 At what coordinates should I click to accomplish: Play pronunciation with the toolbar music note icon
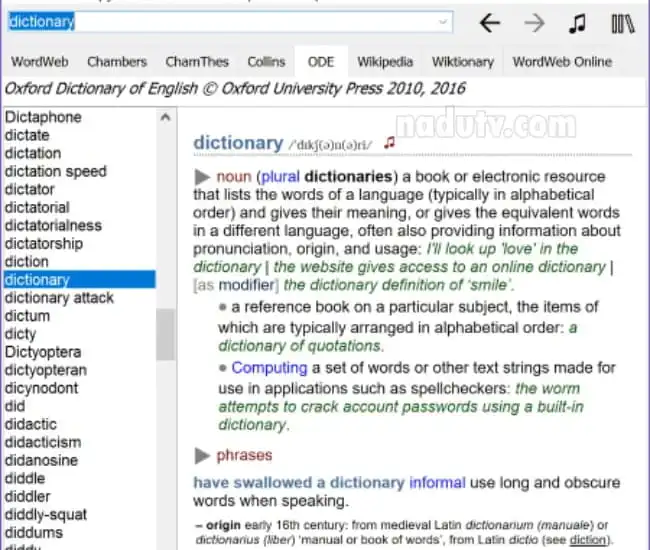[577, 23]
